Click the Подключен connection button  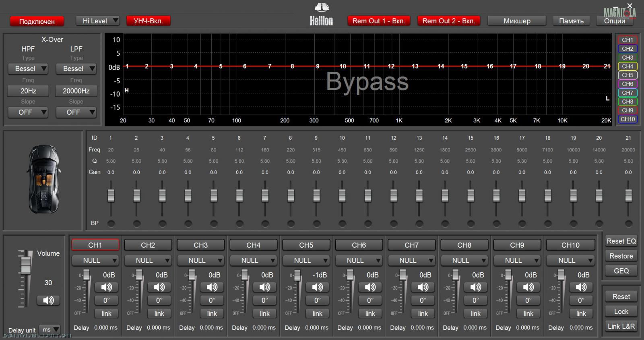click(37, 21)
